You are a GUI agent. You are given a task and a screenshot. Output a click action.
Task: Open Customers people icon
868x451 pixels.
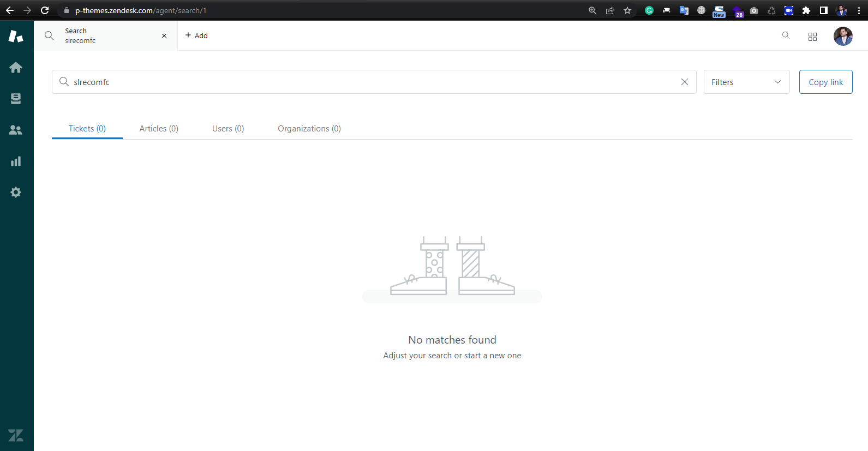coord(16,130)
